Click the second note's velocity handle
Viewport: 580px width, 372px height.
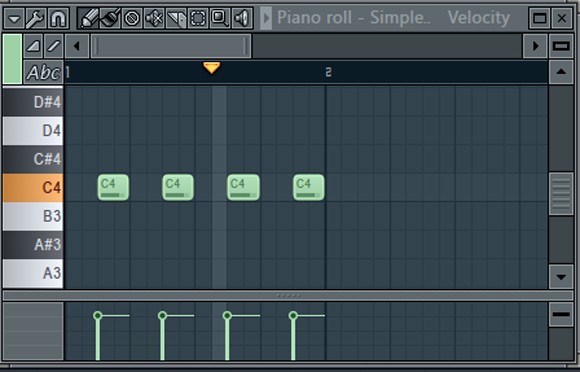pyautogui.click(x=162, y=315)
